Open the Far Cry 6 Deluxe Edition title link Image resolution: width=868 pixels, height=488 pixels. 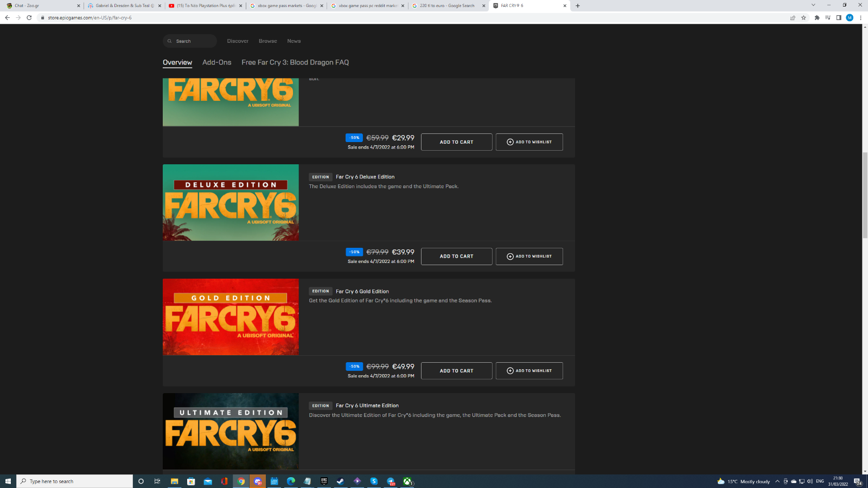(365, 177)
